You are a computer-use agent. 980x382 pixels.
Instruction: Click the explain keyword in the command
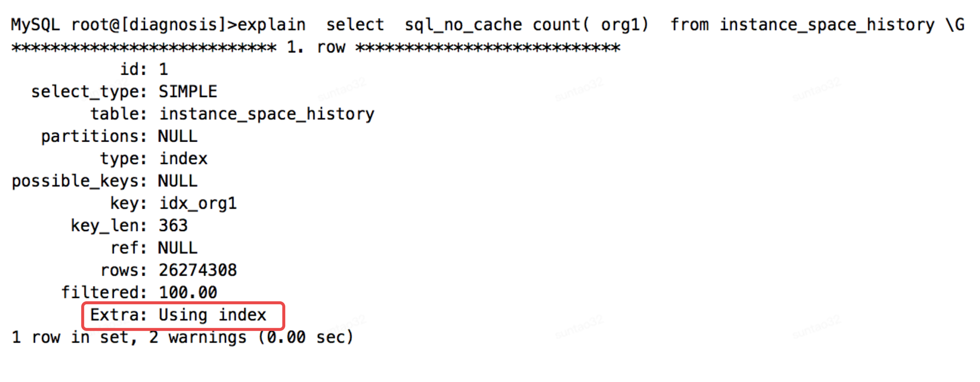tap(272, 24)
